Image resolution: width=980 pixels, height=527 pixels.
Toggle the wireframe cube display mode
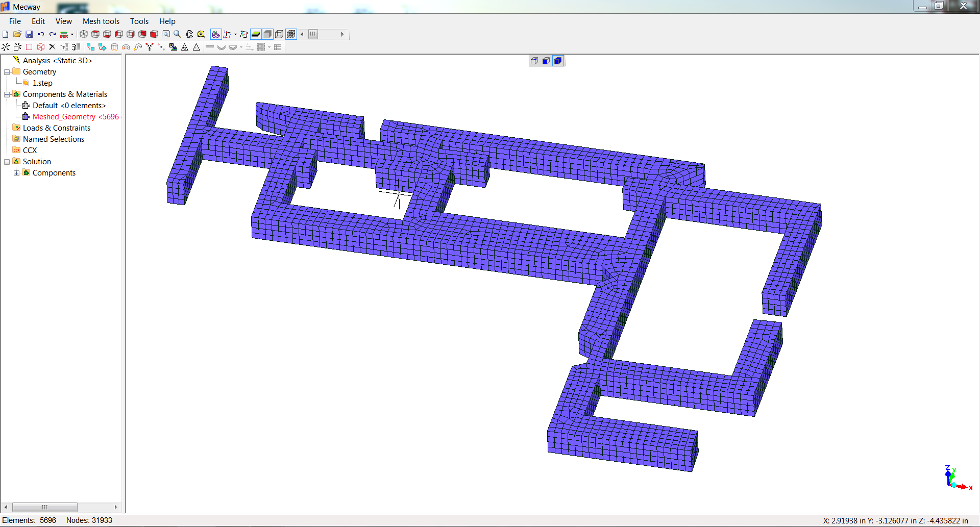pos(279,34)
